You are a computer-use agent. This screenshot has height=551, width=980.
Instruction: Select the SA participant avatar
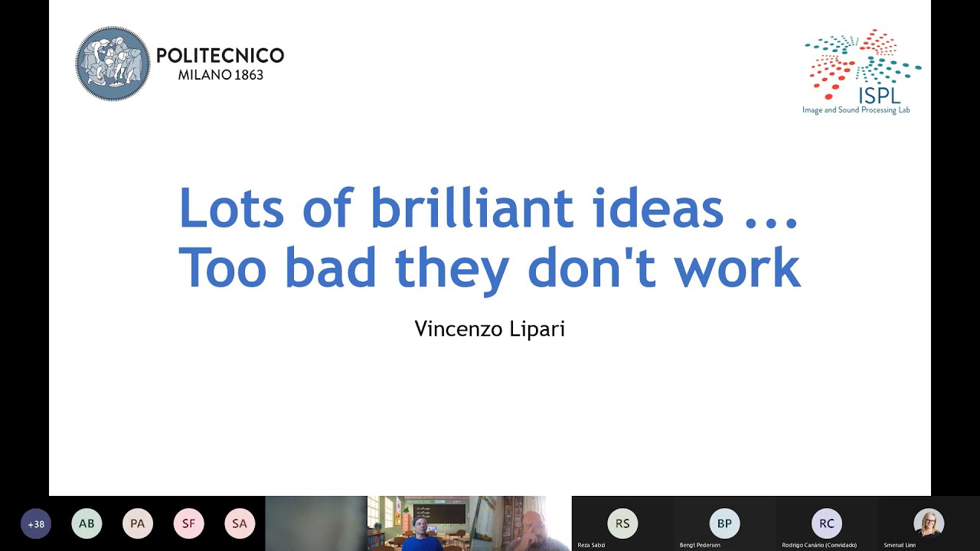pyautogui.click(x=240, y=524)
